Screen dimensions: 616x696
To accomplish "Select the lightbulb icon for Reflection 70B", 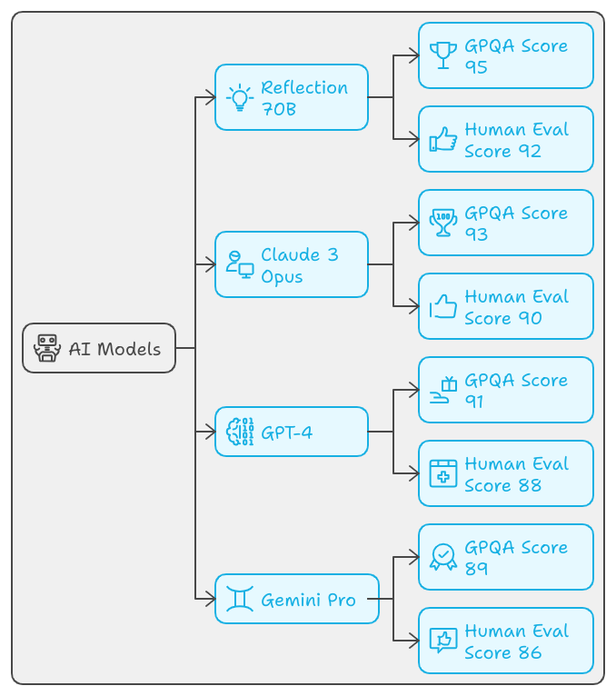I will [x=240, y=97].
